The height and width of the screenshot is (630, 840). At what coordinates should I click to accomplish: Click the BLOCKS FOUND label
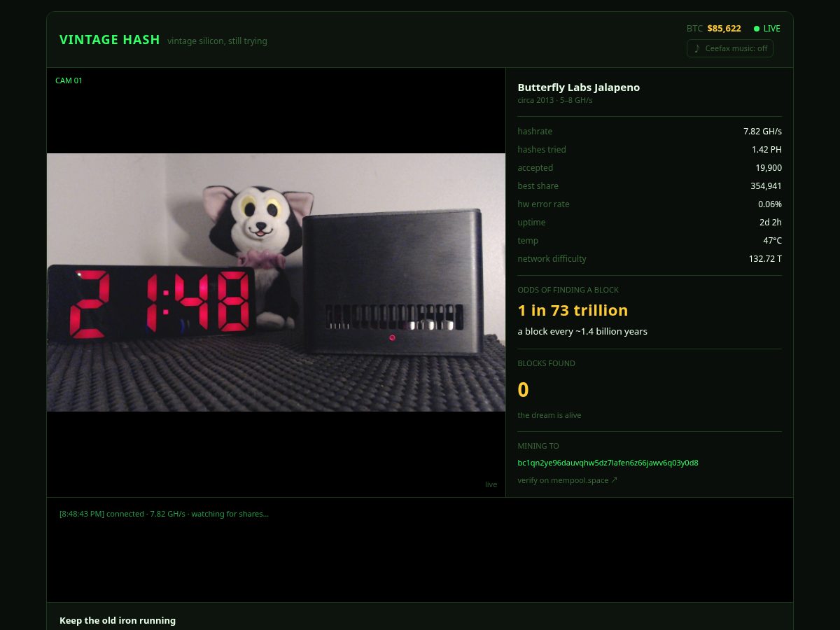click(547, 363)
